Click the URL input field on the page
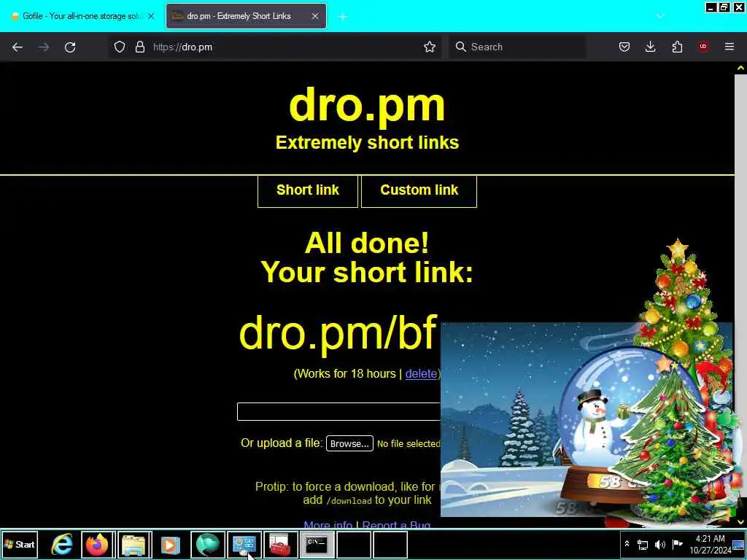747x560 pixels. (x=338, y=412)
